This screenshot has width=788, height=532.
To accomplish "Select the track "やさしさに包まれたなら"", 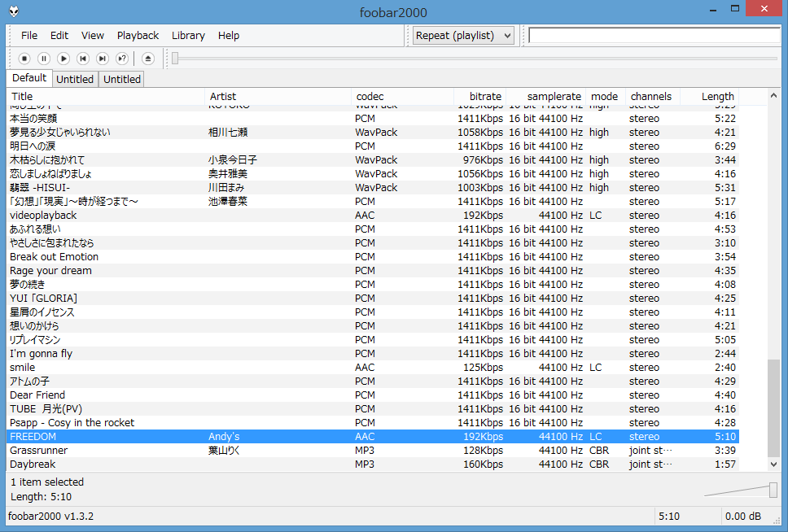I will [x=372, y=243].
